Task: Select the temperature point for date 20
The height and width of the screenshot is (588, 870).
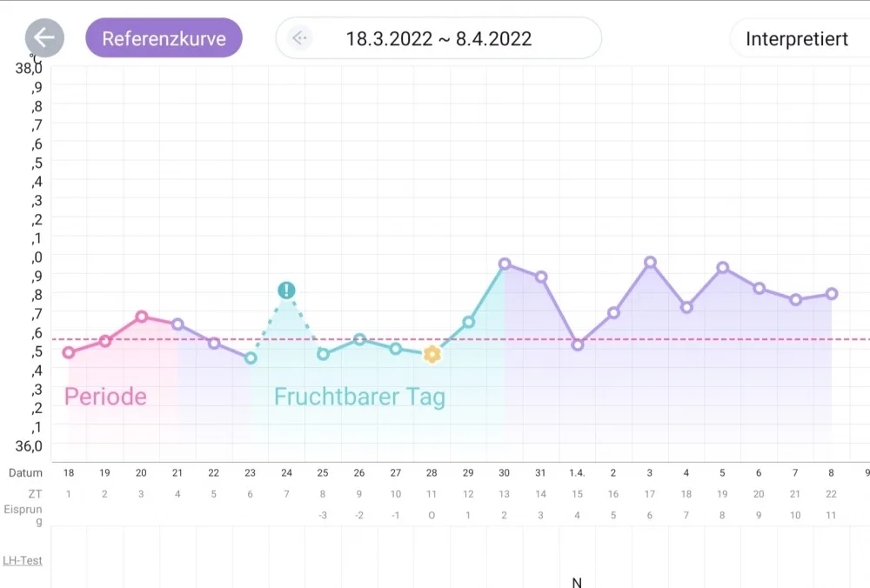Action: (142, 317)
